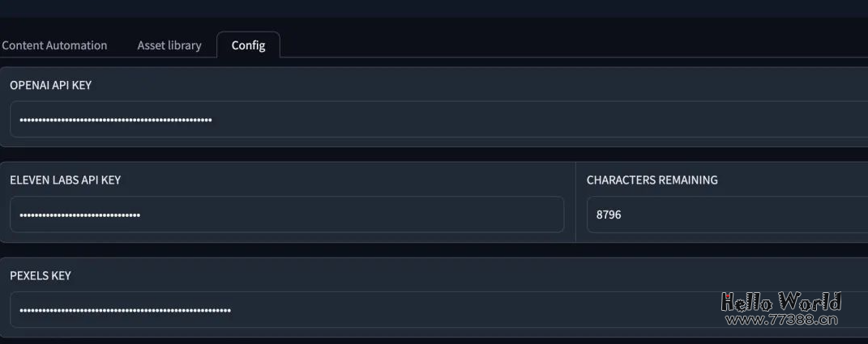Click the number 8796 in Characters Remaining

coord(609,215)
